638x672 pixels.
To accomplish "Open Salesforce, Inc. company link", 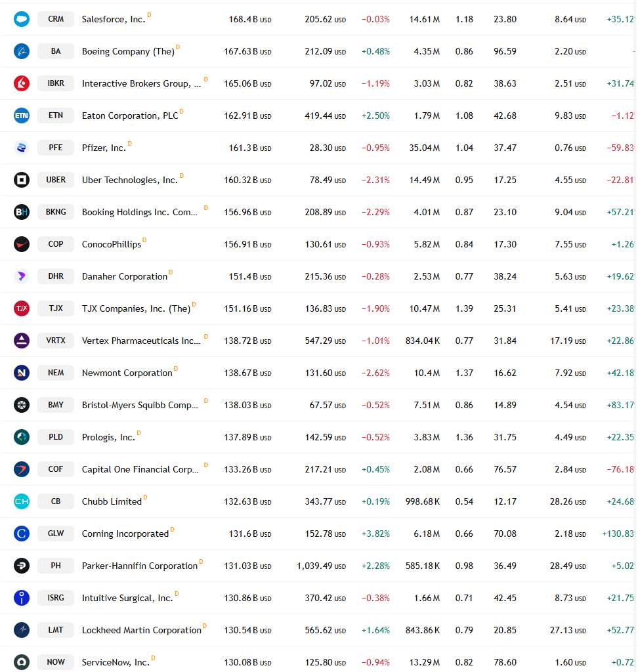I will point(114,19).
